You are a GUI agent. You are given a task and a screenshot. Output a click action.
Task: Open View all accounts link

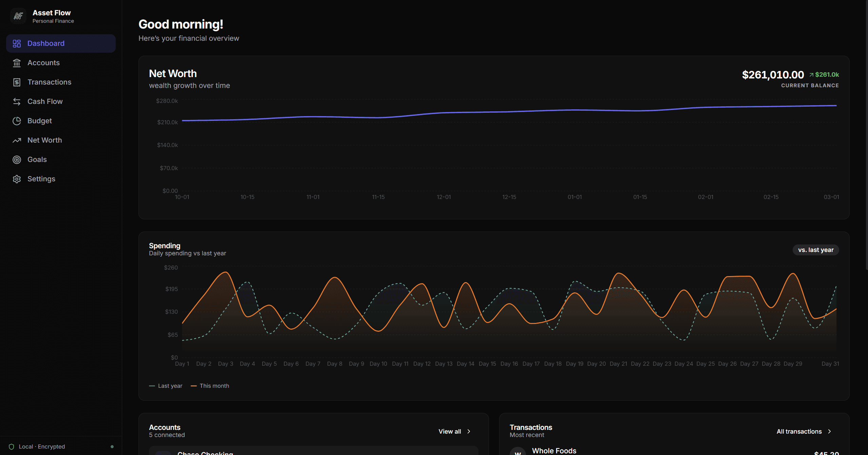pyautogui.click(x=450, y=431)
